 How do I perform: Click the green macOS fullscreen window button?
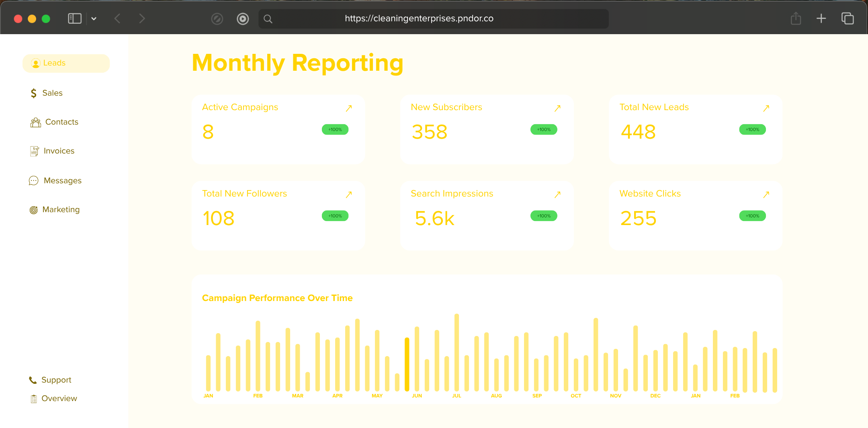[46, 19]
